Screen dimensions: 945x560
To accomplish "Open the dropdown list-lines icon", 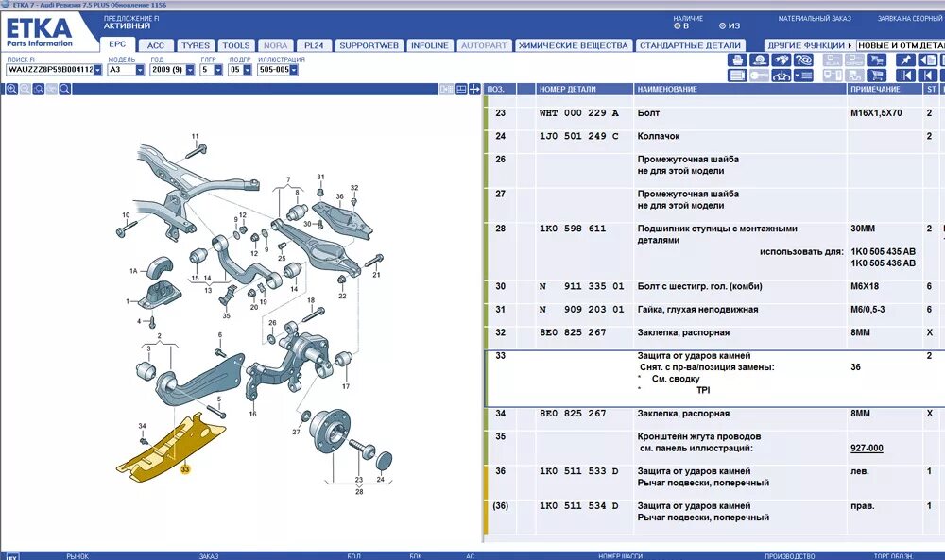I will pos(803,76).
